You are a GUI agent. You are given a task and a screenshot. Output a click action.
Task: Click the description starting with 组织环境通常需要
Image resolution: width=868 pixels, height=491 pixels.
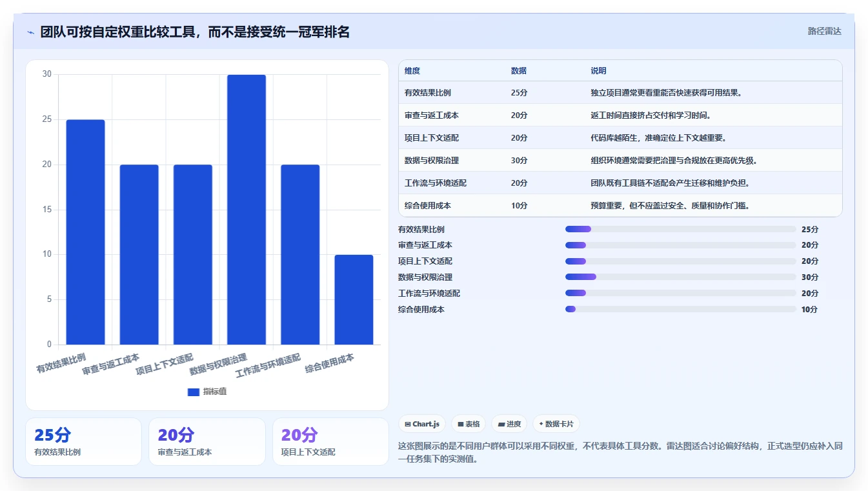[674, 161]
